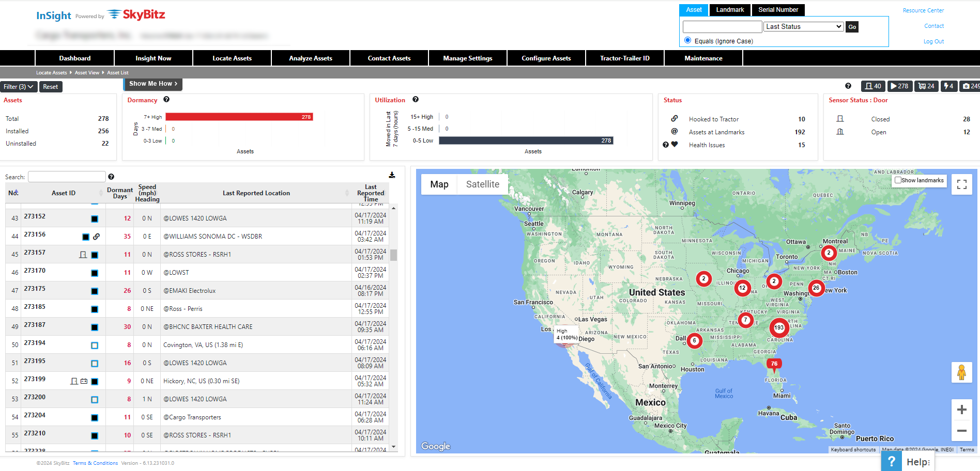Open the Analyze Assets menu
The height and width of the screenshot is (471, 980).
point(311,58)
